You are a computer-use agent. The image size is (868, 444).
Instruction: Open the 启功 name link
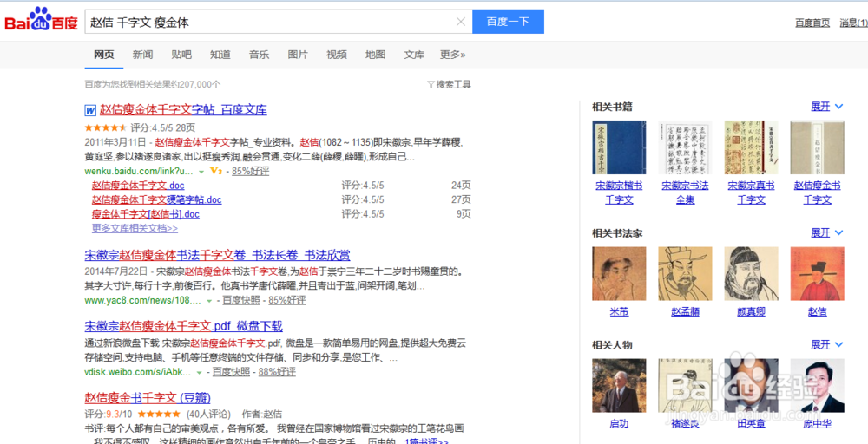[619, 425]
